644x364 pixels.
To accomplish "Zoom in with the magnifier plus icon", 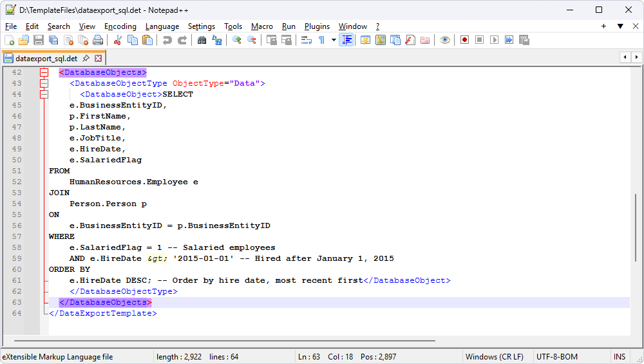I will [236, 40].
